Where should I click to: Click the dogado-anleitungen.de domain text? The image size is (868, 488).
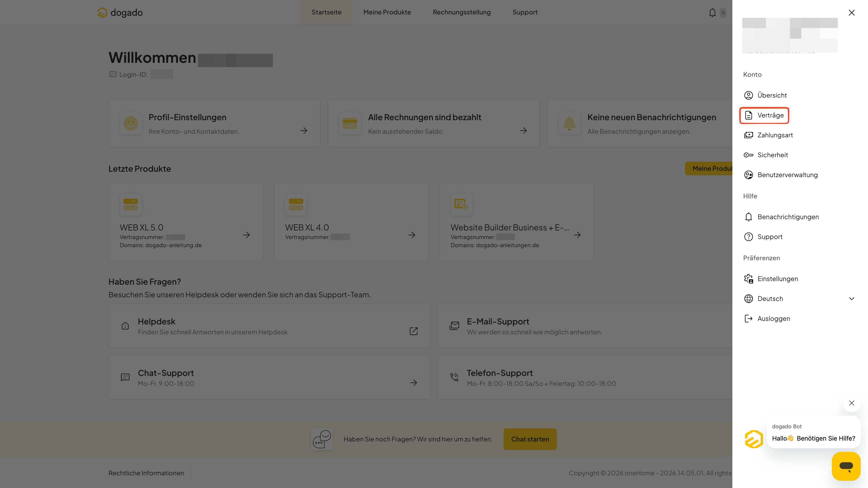point(507,245)
